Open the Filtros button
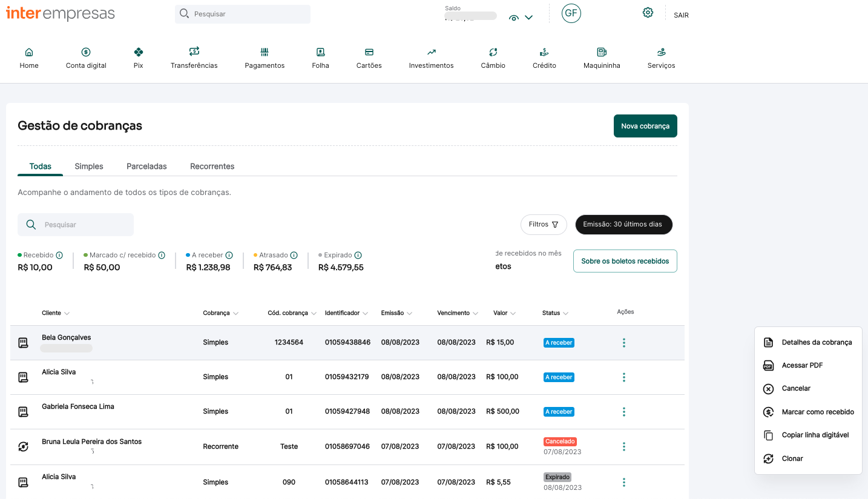The height and width of the screenshot is (499, 868). coord(544,224)
